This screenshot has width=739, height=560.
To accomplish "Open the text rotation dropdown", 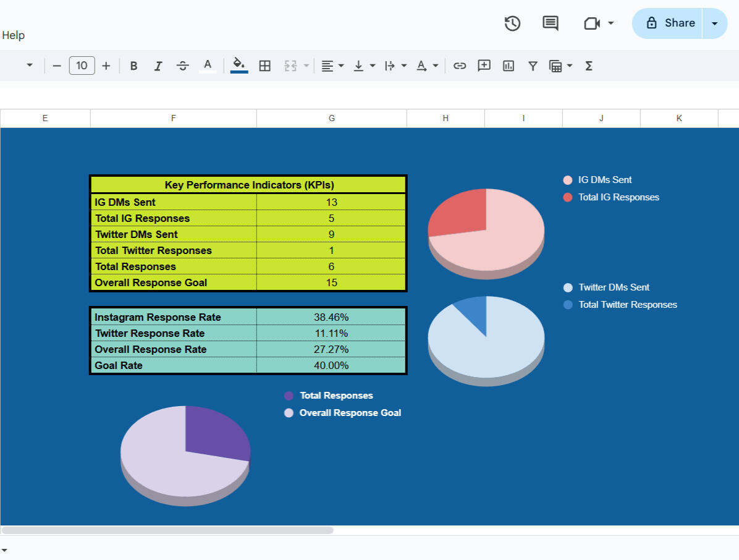I will [x=405, y=66].
